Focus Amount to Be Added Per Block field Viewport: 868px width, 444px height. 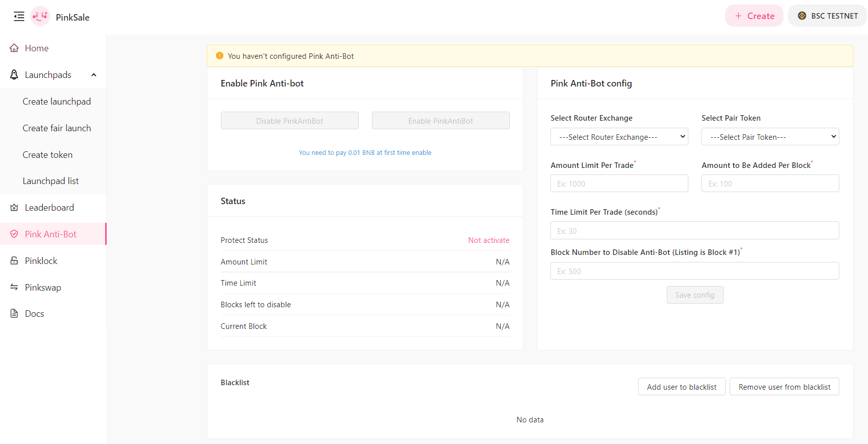click(770, 184)
